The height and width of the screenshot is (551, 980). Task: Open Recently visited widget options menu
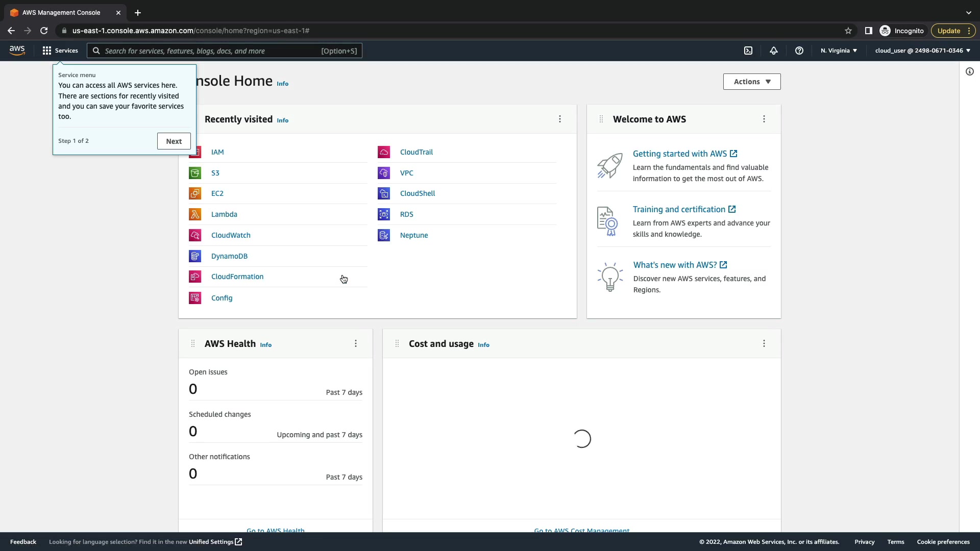pos(560,119)
